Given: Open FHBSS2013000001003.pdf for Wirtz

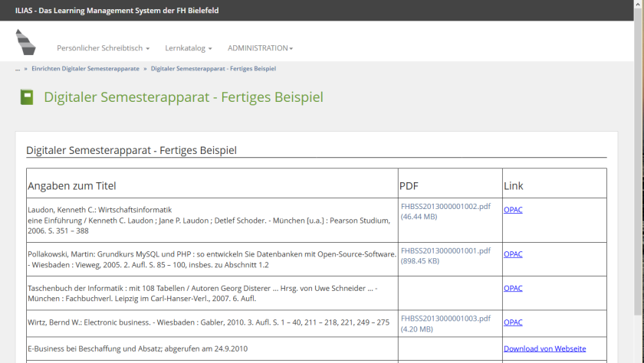Looking at the screenshot, I should point(445,319).
